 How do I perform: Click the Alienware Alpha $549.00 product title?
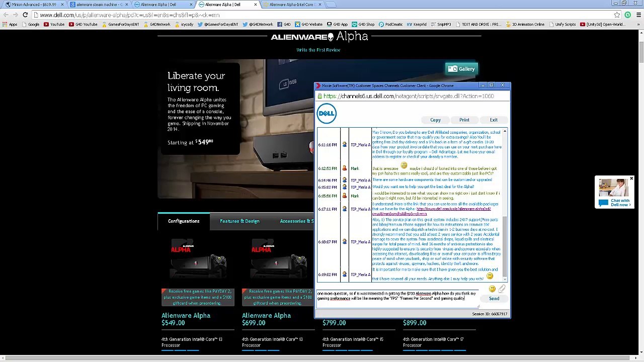tap(186, 316)
